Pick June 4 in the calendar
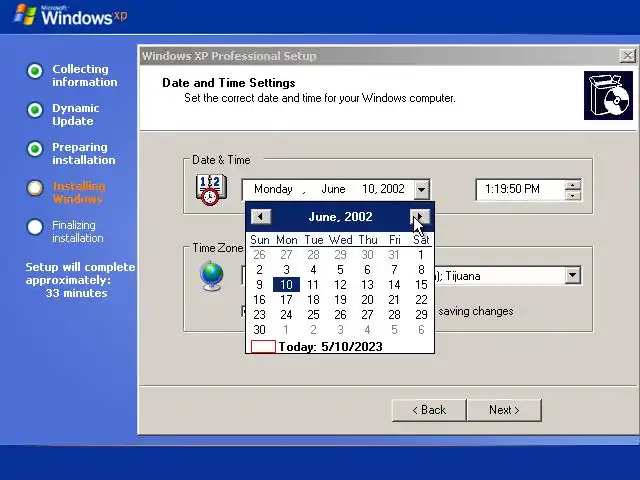 point(313,270)
